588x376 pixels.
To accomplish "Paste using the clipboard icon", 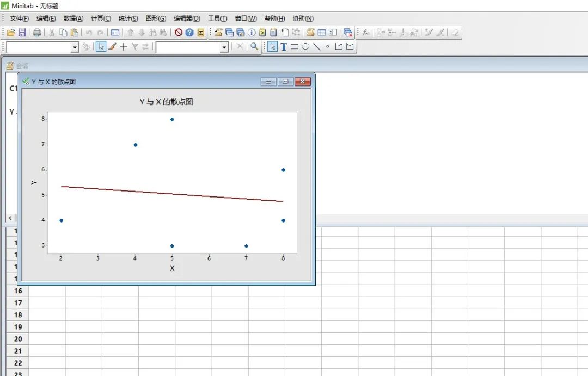I will 75,33.
